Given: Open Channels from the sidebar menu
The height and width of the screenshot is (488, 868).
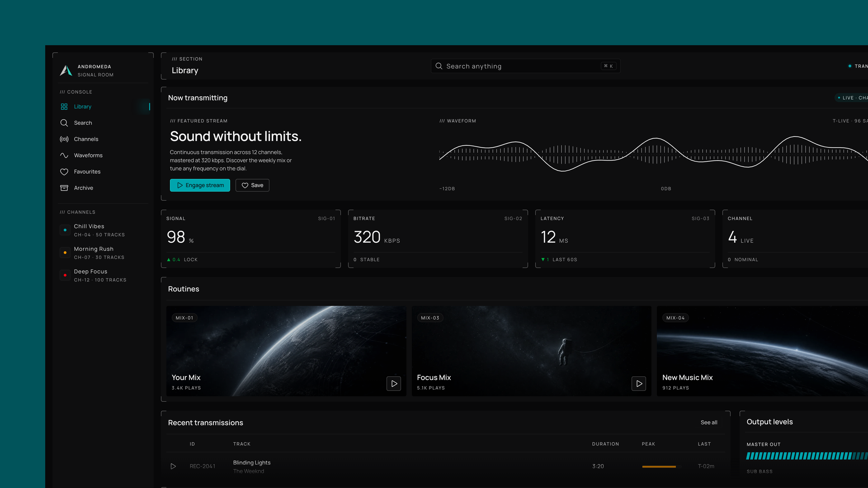Looking at the screenshot, I should point(104,139).
